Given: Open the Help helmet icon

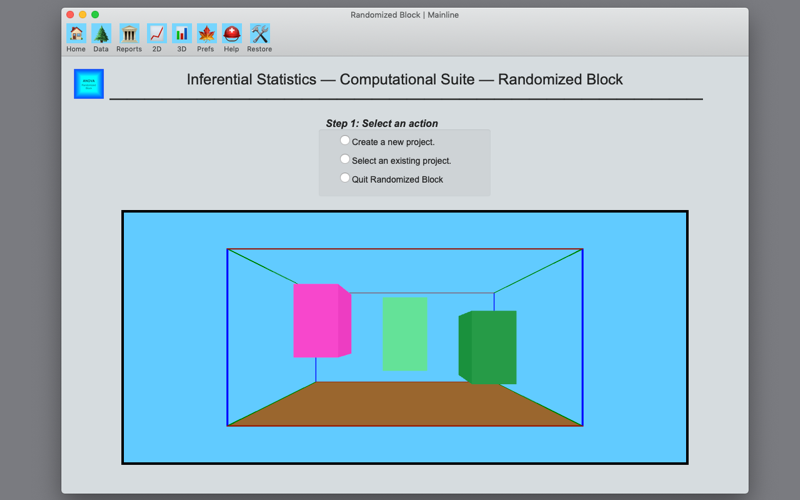Looking at the screenshot, I should [x=232, y=34].
